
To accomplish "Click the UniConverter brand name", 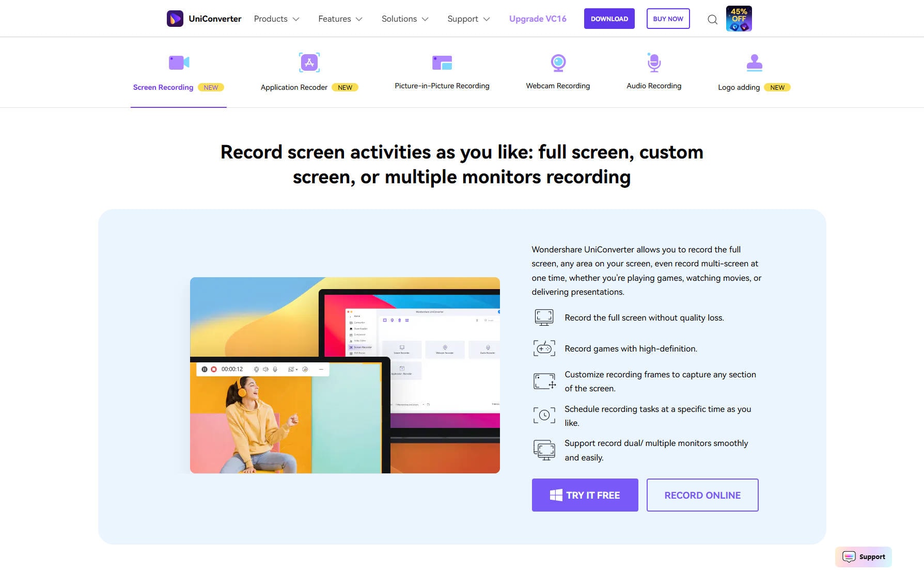I will pos(215,19).
